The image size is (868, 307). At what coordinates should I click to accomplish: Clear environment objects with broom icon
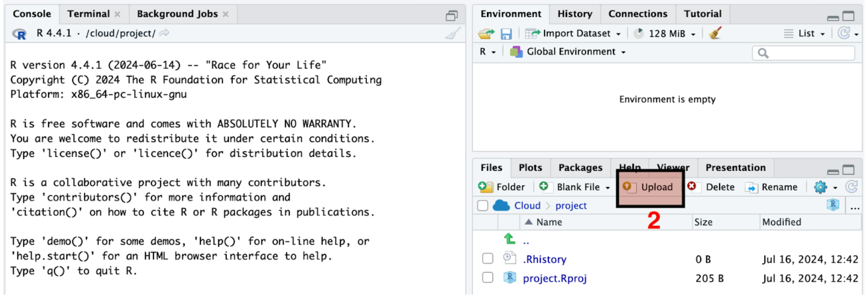tap(715, 34)
